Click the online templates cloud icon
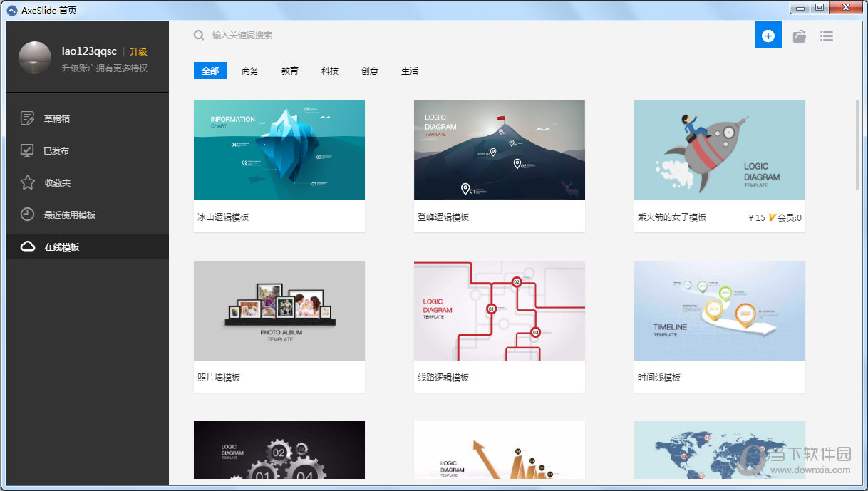The width and height of the screenshot is (868, 491). click(x=27, y=247)
